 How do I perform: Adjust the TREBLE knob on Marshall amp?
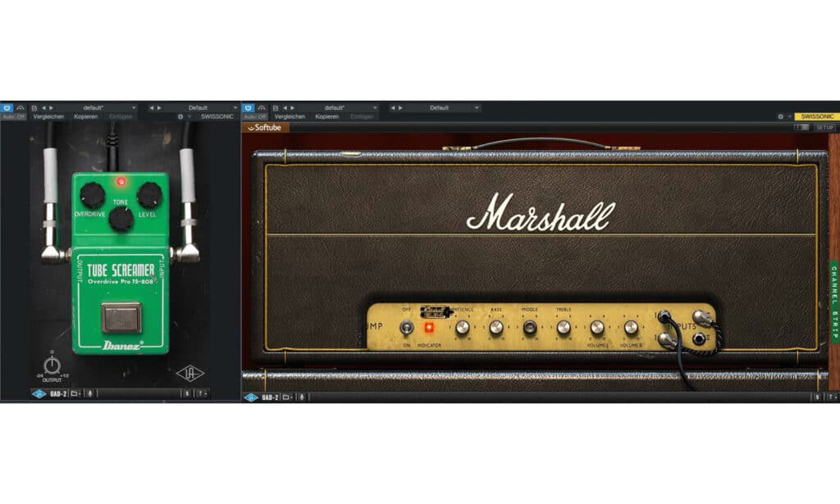click(x=564, y=328)
